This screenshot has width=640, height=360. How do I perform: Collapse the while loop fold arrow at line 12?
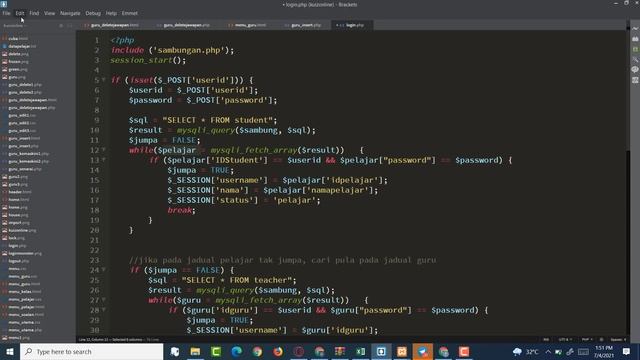104,150
